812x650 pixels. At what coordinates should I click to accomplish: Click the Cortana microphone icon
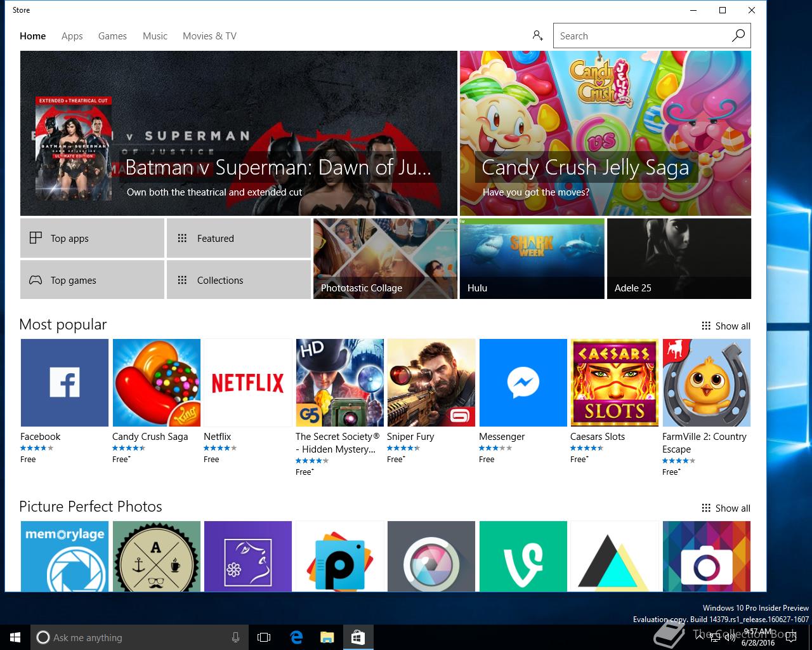coord(235,637)
